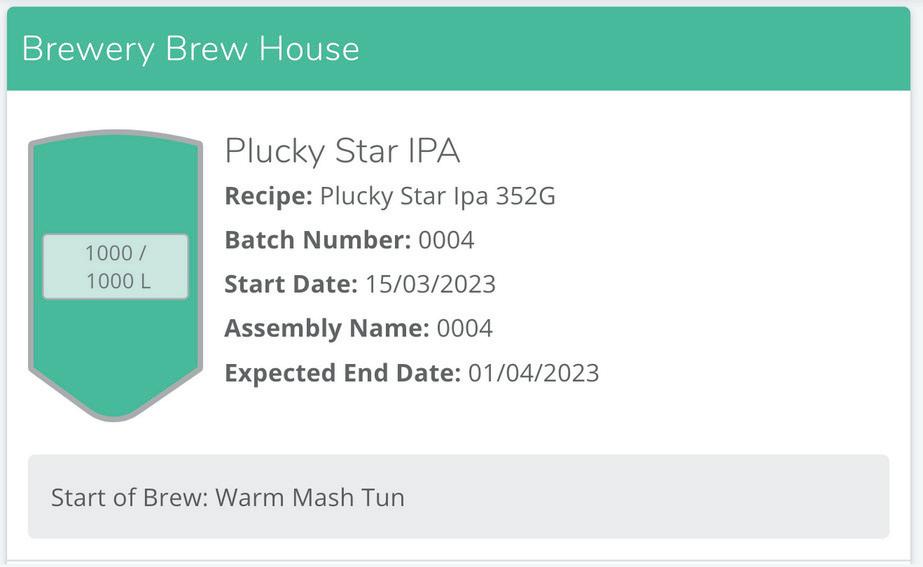Click the 1000 / 1000 L volume label
The image size is (923, 567).
116,267
